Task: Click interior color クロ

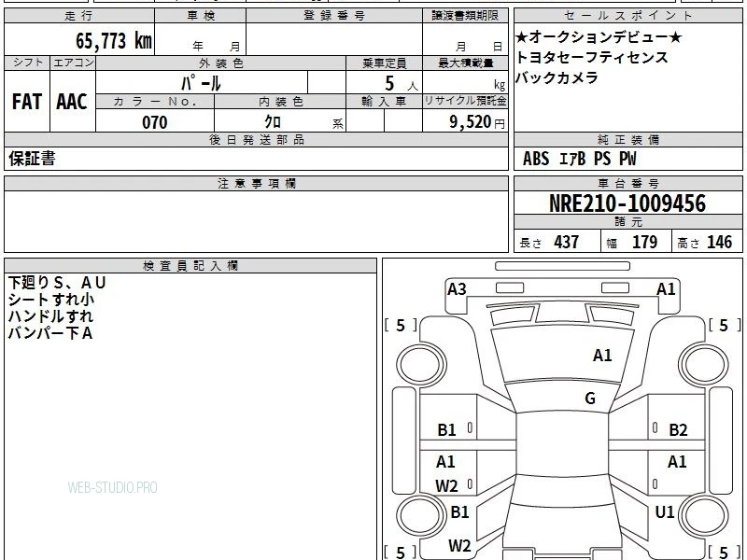Action: click(x=273, y=122)
